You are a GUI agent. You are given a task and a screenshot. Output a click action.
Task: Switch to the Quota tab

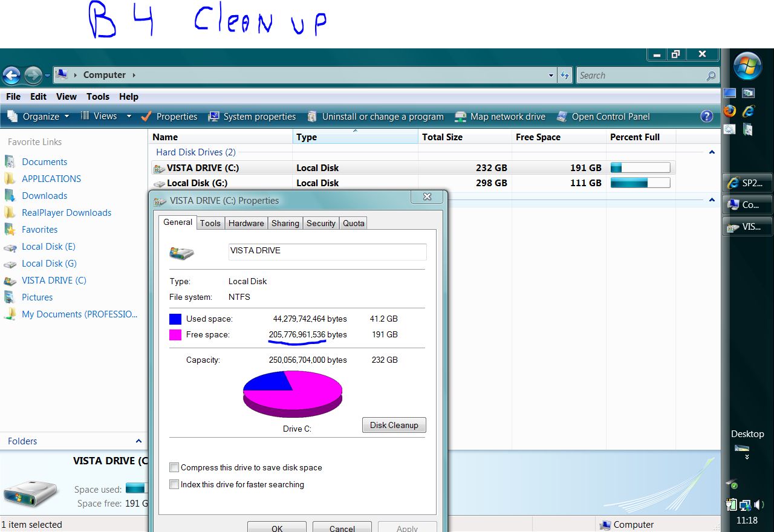(354, 223)
